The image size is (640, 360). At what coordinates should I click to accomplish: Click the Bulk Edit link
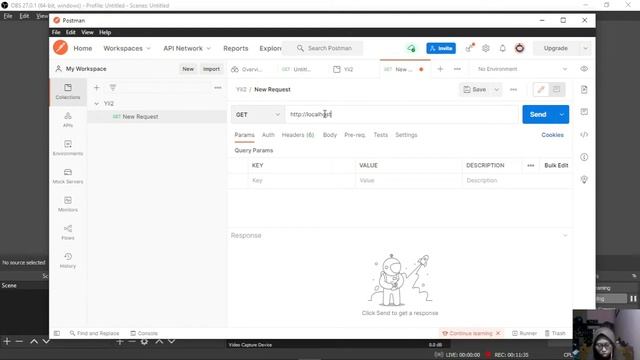[x=556, y=165]
